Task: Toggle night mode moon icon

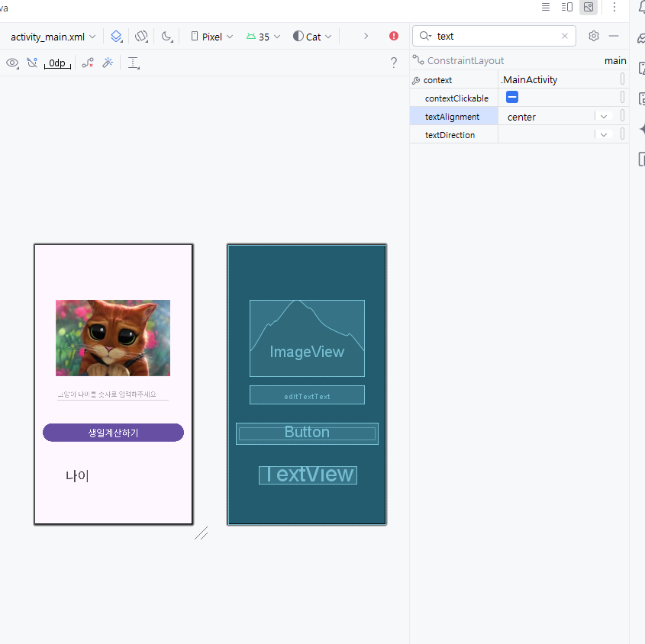Action: point(166,37)
